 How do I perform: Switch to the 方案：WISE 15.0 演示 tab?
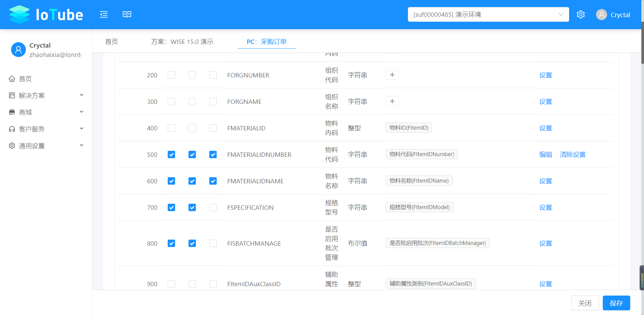click(x=182, y=42)
